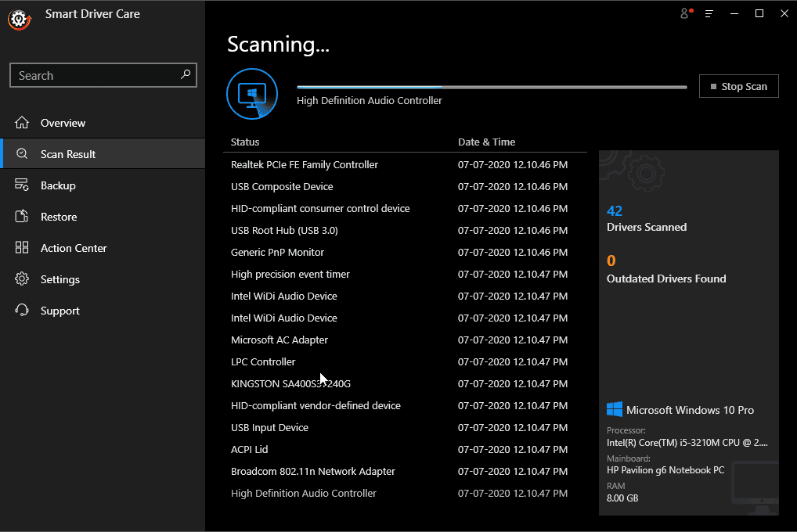Open the user account icon
Image resolution: width=797 pixels, height=532 pixels.
click(686, 13)
